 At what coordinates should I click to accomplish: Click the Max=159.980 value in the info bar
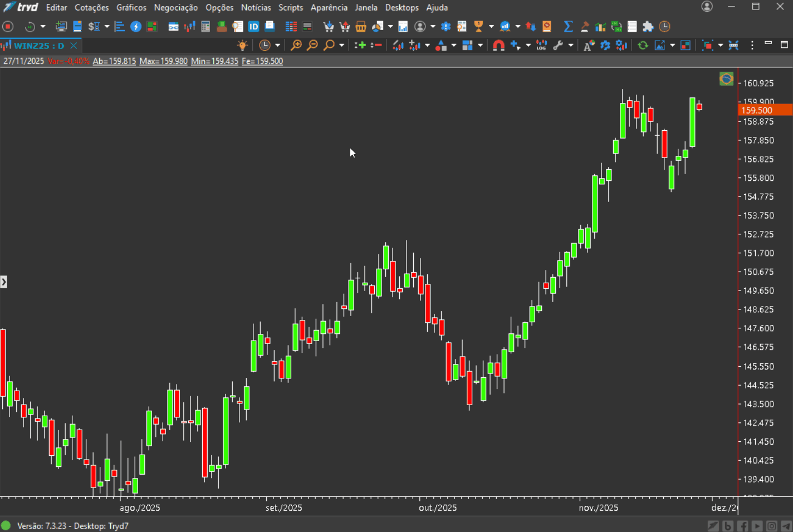[163, 61]
